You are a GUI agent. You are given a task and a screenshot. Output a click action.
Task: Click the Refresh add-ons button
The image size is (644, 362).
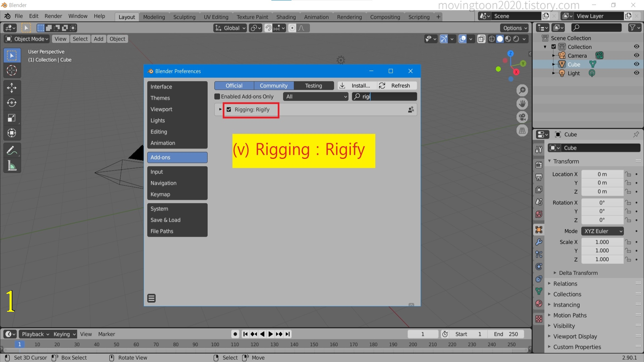397,86
